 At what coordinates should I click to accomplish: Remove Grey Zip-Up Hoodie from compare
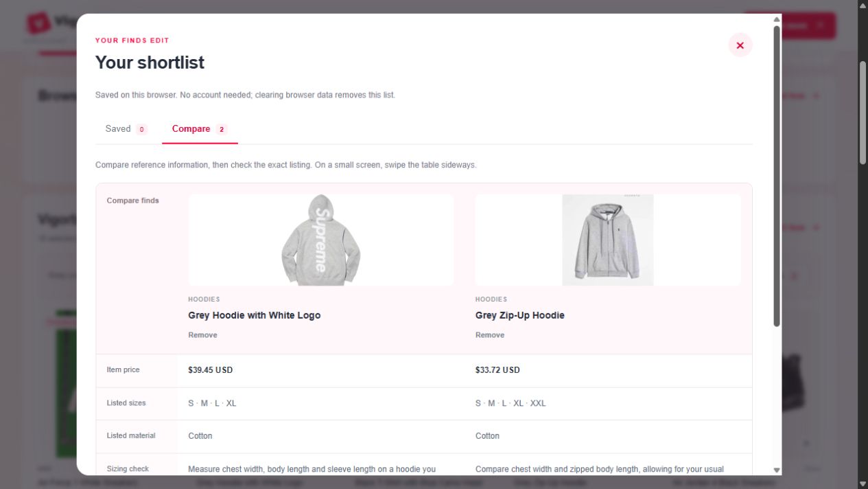click(x=490, y=335)
